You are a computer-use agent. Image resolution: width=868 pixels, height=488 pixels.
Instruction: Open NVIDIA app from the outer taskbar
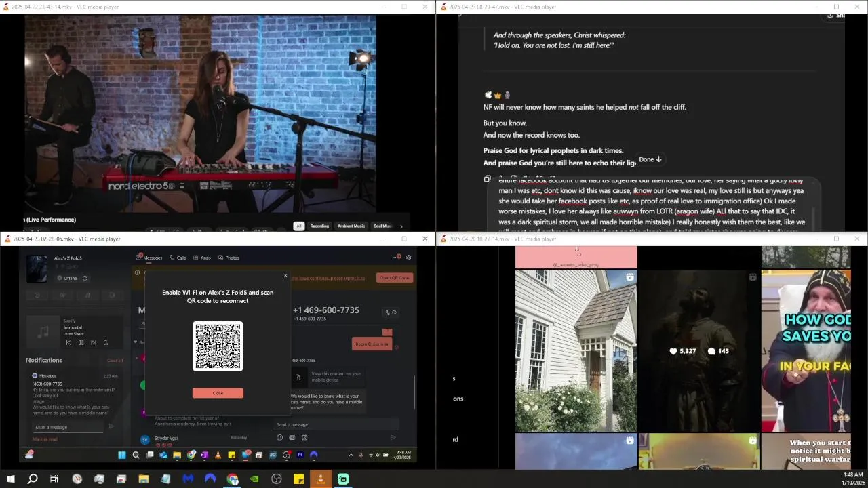pyautogui.click(x=254, y=479)
